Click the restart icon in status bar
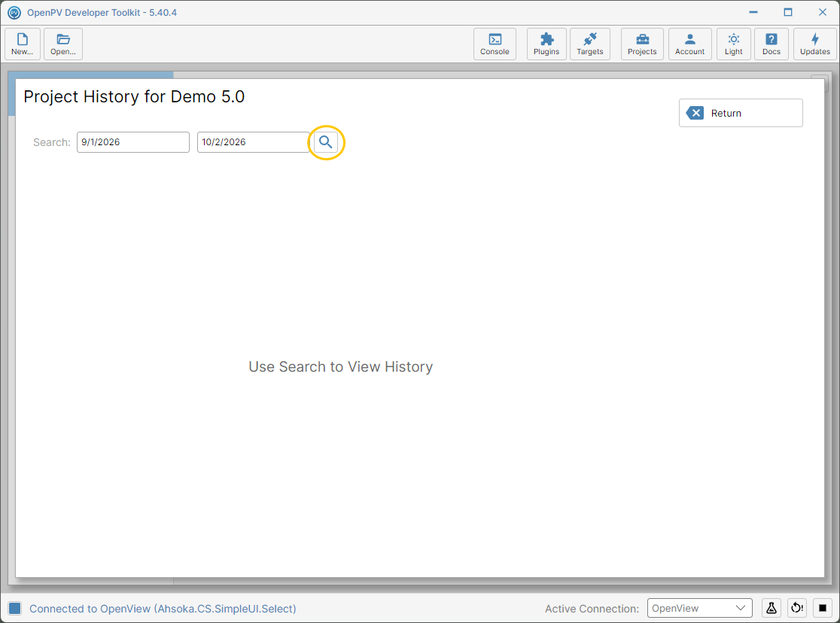Viewport: 840px width, 623px height. pyautogui.click(x=797, y=608)
